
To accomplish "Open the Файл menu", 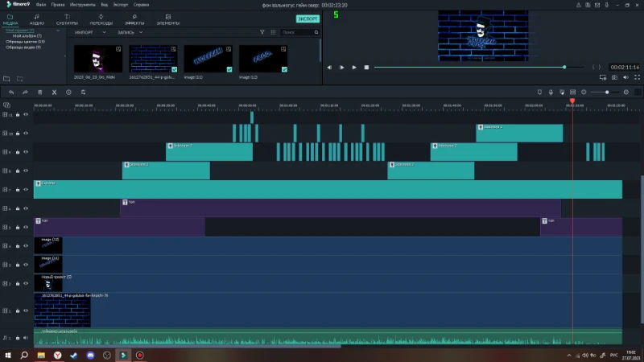I will tap(41, 5).
